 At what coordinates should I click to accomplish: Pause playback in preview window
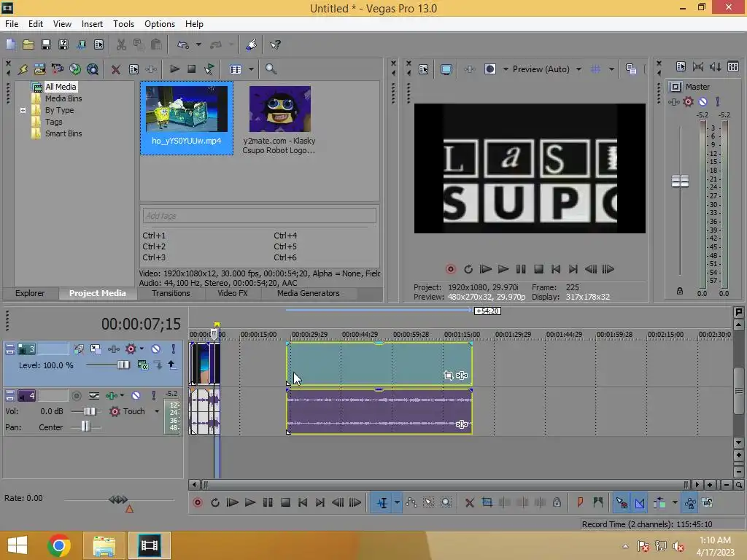click(521, 269)
